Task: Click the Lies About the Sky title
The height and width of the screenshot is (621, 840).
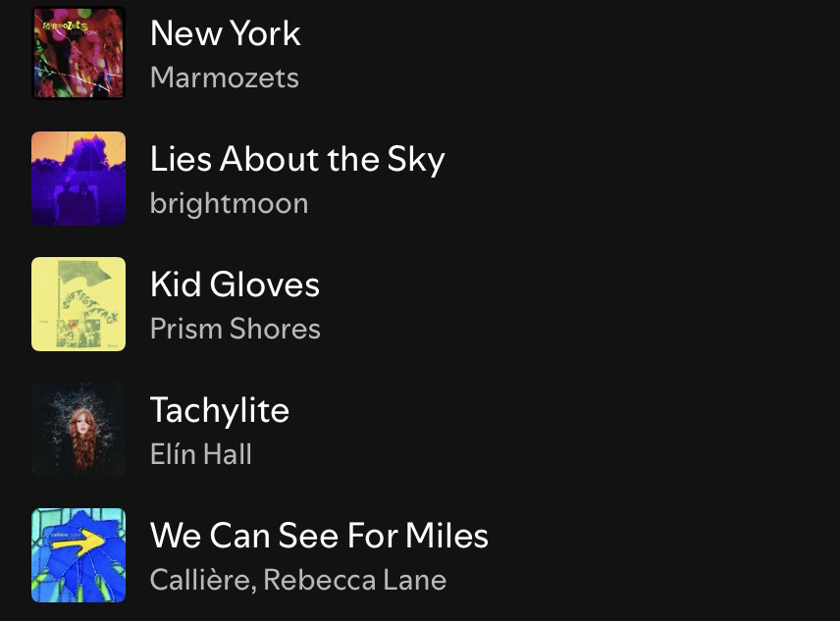Action: [x=297, y=159]
